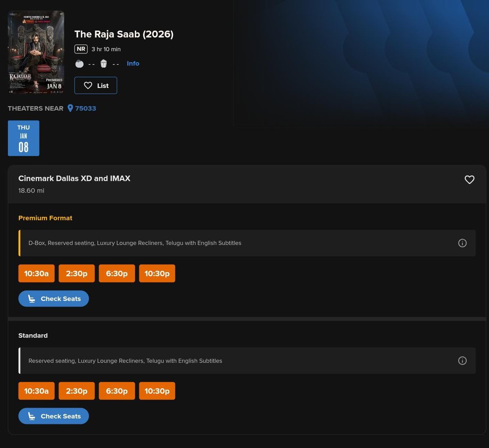The height and width of the screenshot is (448, 489).
Task: Select Premium Format 10:30a showtime
Action: pyautogui.click(x=36, y=273)
